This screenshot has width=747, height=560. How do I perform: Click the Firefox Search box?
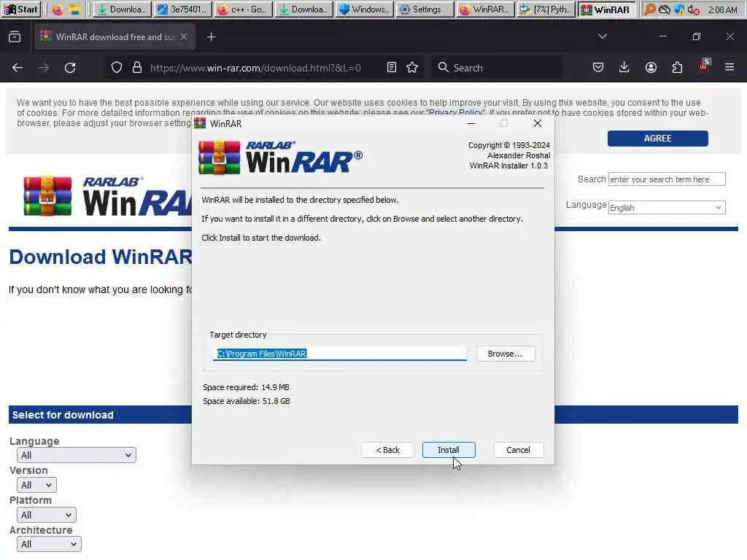tap(497, 68)
